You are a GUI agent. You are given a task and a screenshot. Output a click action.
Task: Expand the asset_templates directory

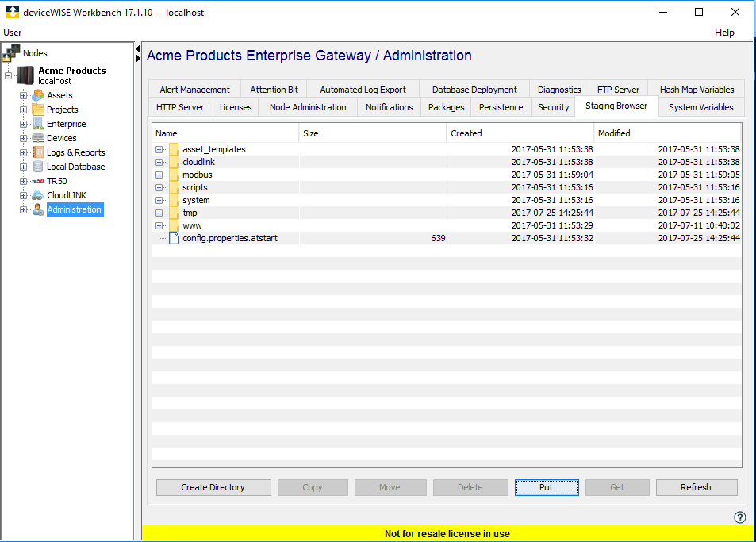(159, 149)
